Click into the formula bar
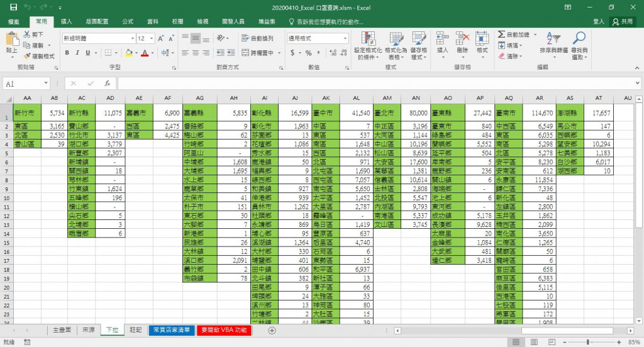 point(375,84)
